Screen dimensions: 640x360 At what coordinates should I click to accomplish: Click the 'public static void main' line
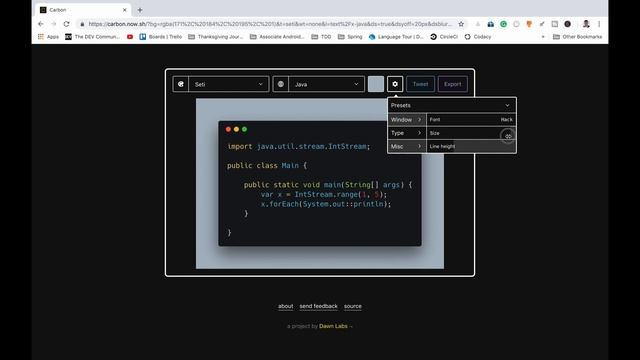[x=328, y=185]
